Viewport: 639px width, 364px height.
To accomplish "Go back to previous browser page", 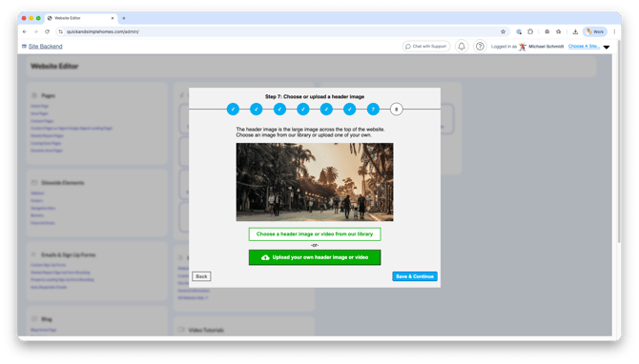I will [25, 31].
